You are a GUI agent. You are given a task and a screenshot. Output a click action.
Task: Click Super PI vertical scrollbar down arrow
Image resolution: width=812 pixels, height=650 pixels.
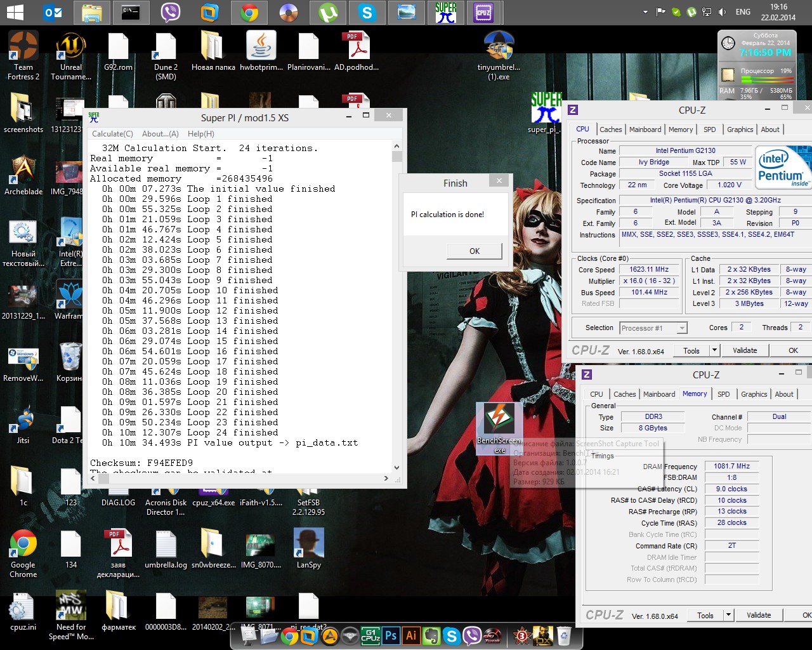[397, 468]
